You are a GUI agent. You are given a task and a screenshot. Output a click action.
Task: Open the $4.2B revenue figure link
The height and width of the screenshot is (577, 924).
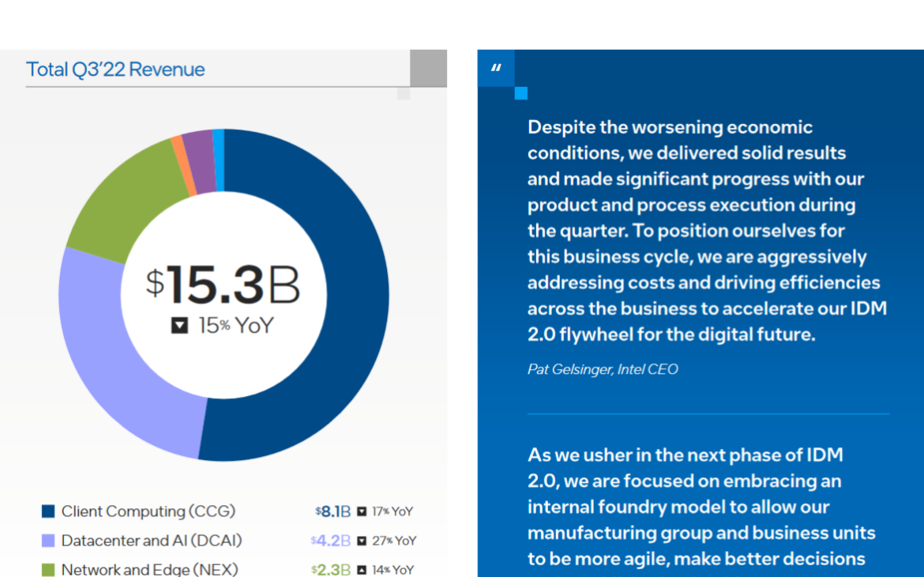[x=335, y=541]
